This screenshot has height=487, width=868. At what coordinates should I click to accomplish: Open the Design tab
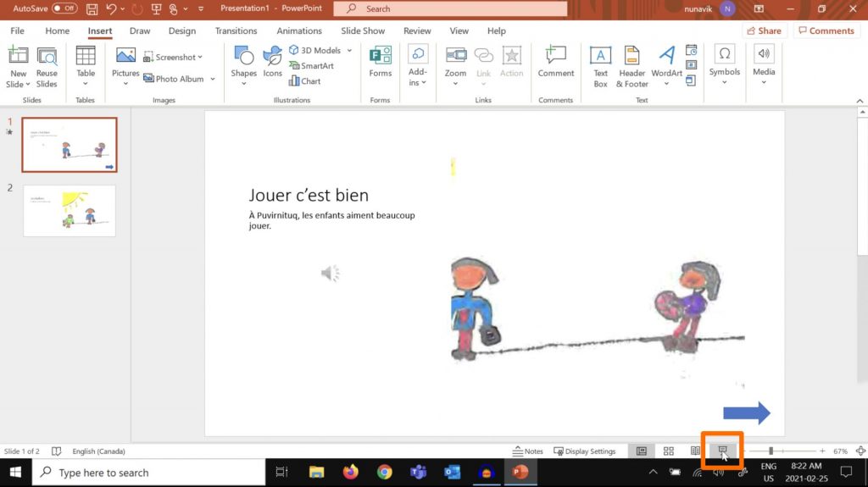181,30
